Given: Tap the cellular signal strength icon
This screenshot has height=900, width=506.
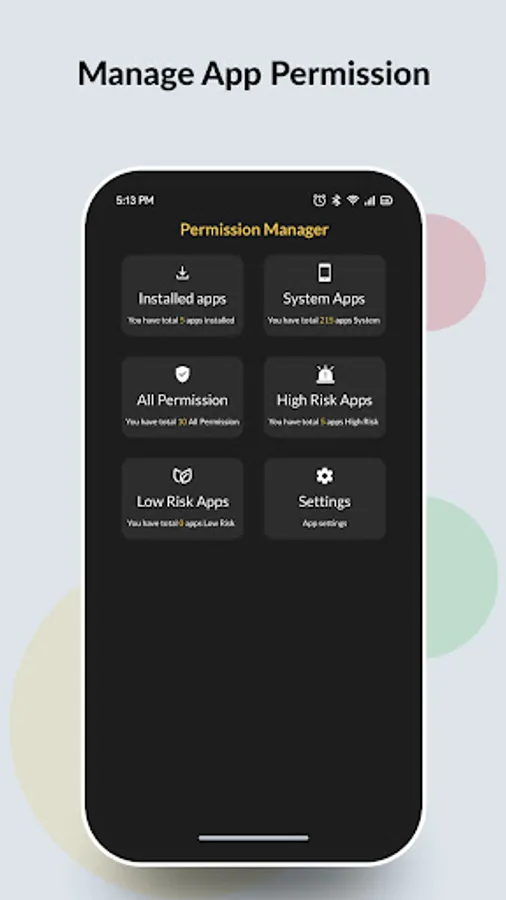Looking at the screenshot, I should point(370,200).
